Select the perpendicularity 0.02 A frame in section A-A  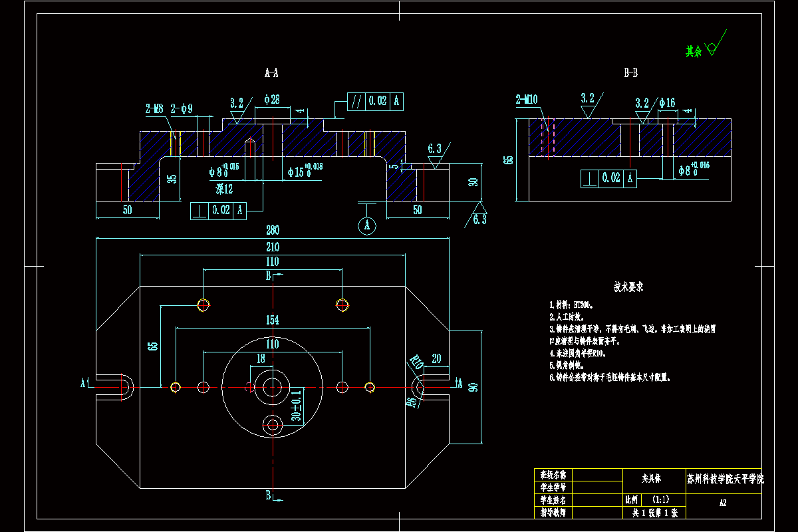tap(218, 210)
